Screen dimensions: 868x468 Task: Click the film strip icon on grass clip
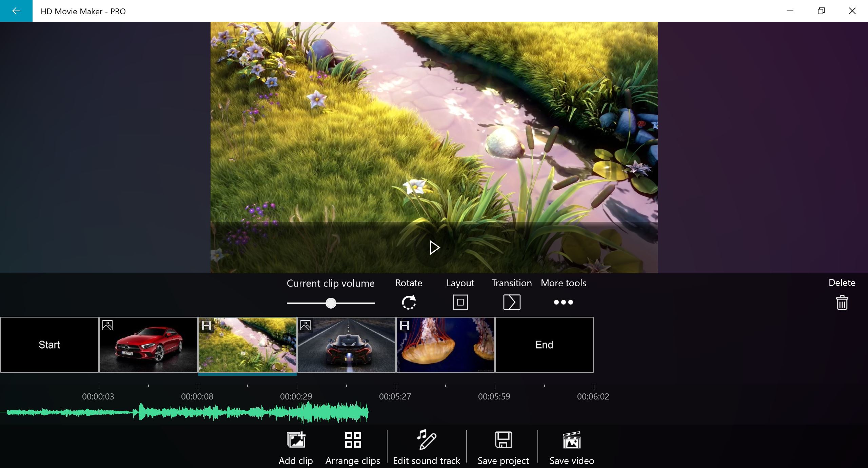[206, 325]
